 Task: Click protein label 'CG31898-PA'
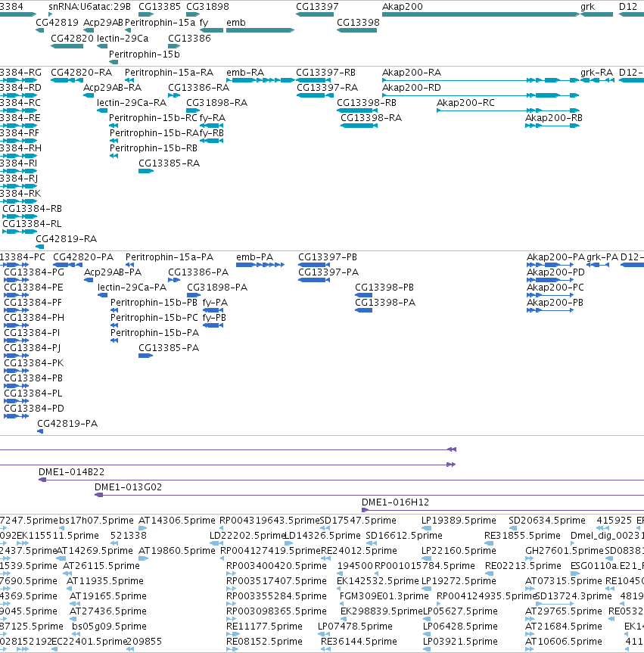click(x=217, y=288)
